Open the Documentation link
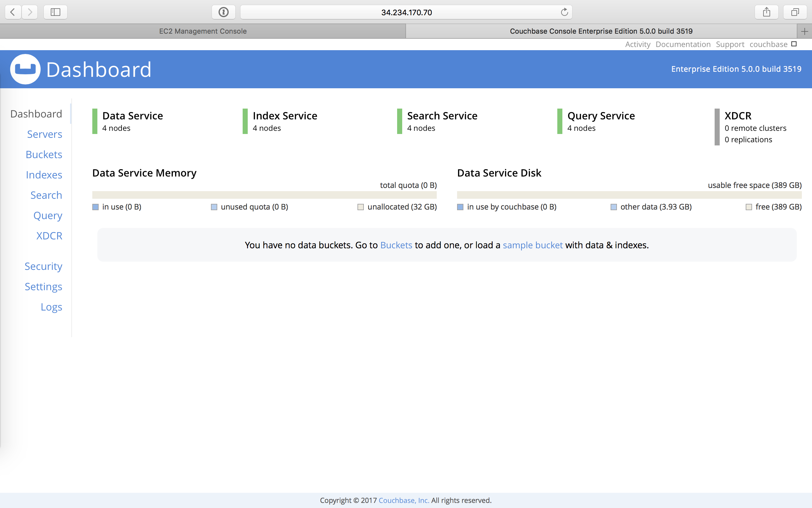The height and width of the screenshot is (508, 812). [683, 44]
